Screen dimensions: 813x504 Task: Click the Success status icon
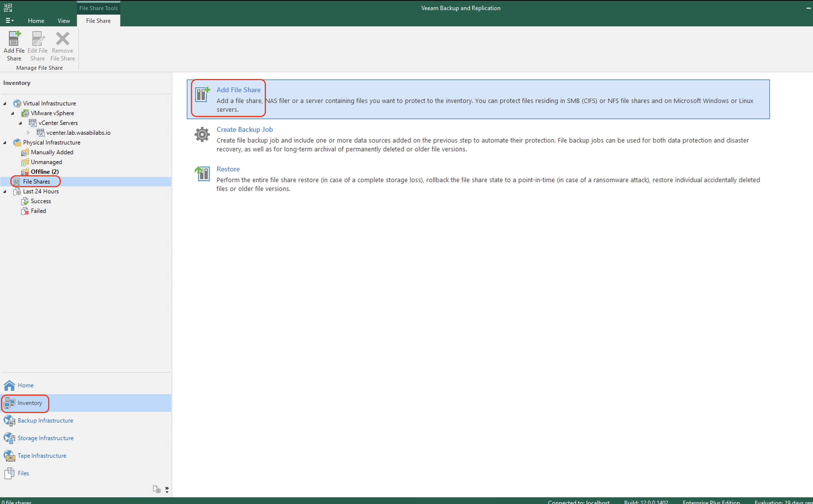tap(25, 201)
